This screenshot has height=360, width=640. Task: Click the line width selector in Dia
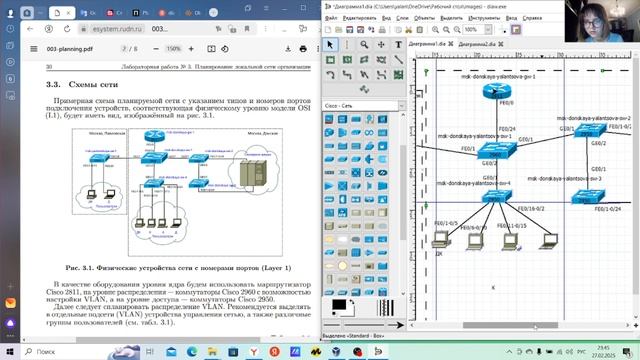(384, 308)
